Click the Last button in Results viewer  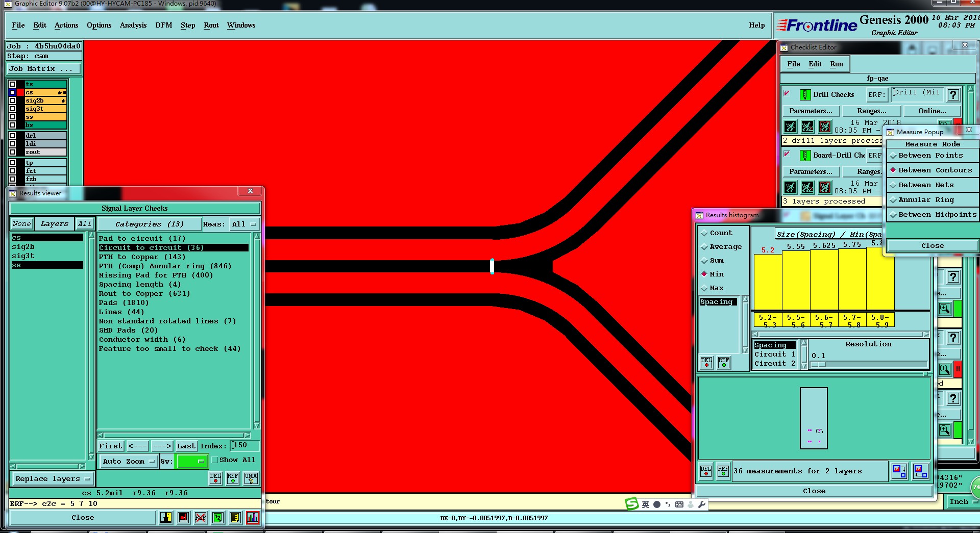(x=186, y=446)
